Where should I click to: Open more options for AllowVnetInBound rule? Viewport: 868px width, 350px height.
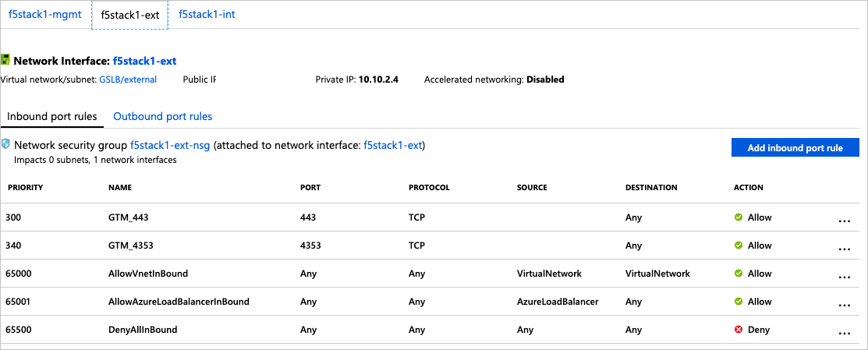[x=843, y=277]
